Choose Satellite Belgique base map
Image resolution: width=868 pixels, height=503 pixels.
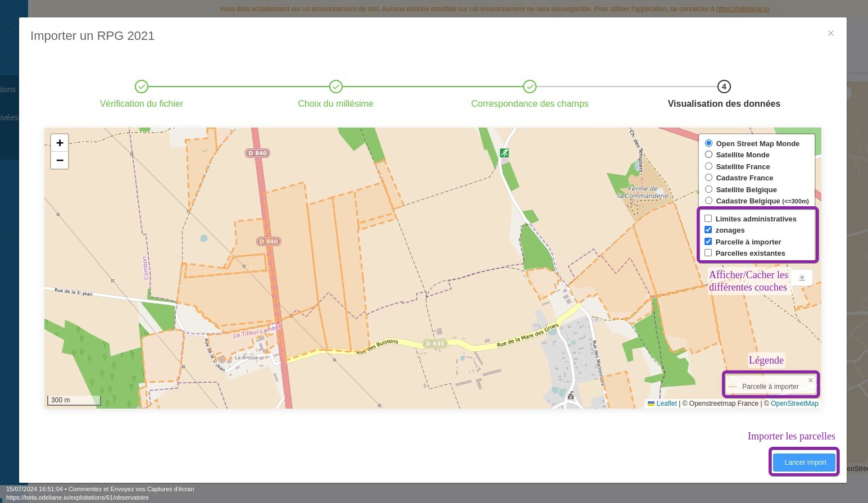coord(709,189)
